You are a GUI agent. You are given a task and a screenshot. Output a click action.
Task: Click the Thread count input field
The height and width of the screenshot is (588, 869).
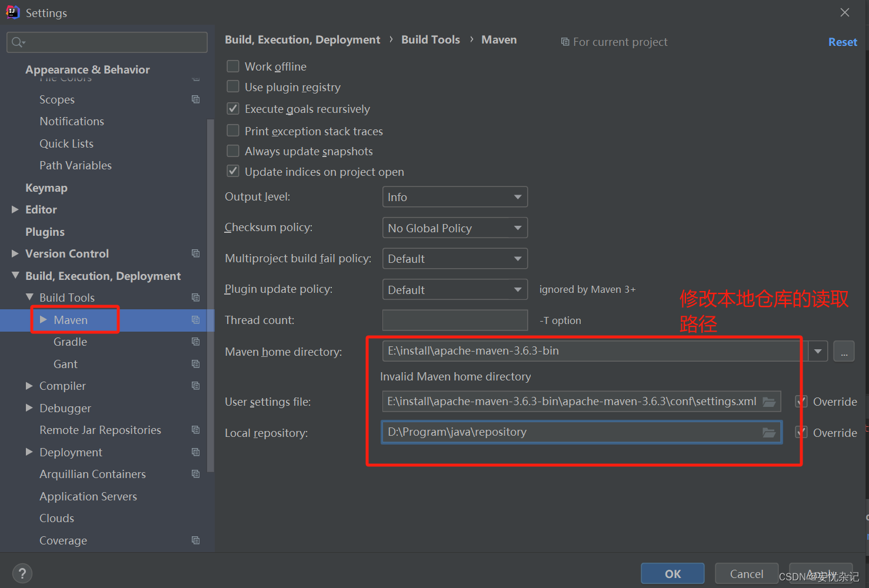pos(455,320)
